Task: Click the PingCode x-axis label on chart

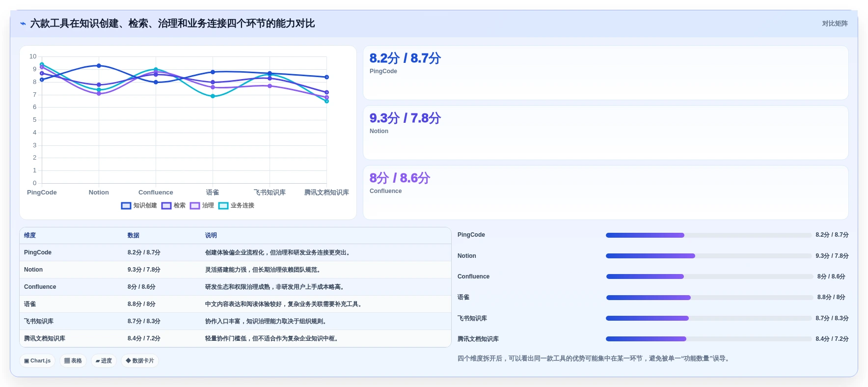Action: point(42,193)
